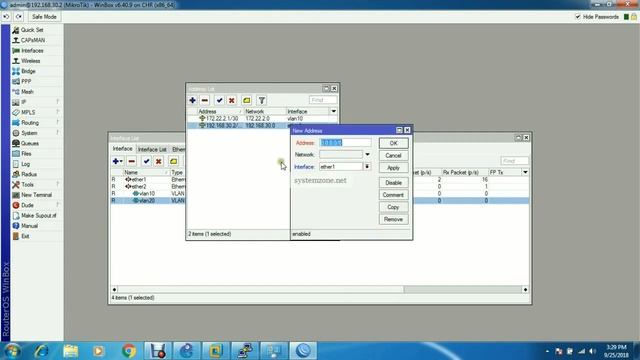640x360 pixels.
Task: Open Wireless section
Action: point(31,61)
